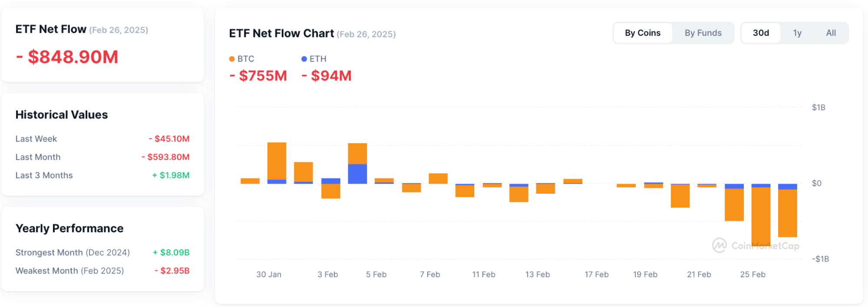This screenshot has width=868, height=307.
Task: Click the orange BTC legend dot
Action: click(232, 59)
